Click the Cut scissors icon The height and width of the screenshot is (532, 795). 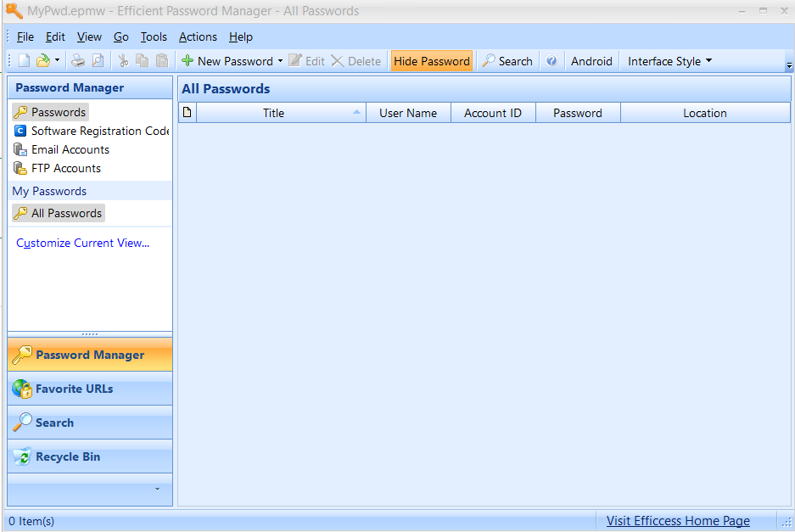coord(123,61)
